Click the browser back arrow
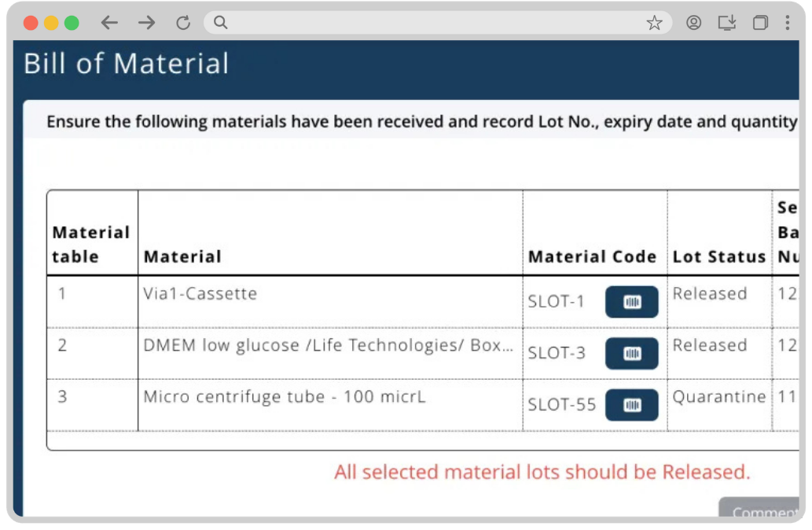 pyautogui.click(x=109, y=23)
